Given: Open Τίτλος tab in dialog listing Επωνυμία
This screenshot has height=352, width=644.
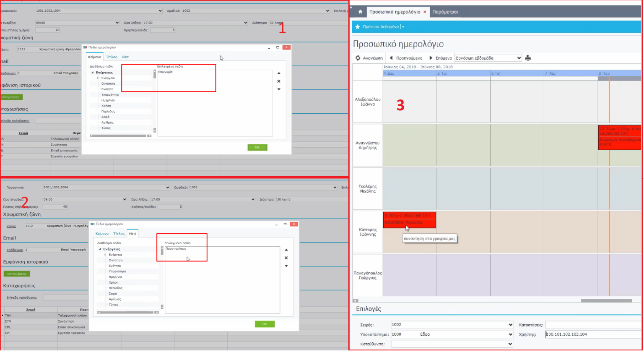Looking at the screenshot, I should pyautogui.click(x=112, y=57).
